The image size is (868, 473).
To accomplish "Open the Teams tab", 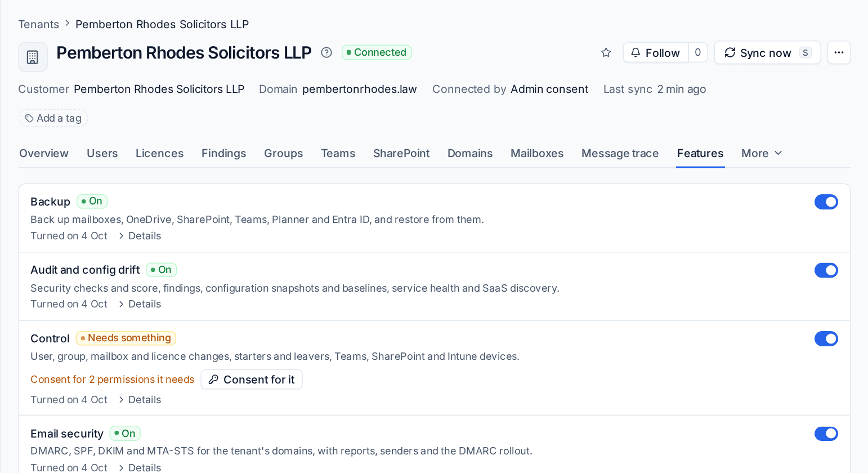I will pos(338,153).
